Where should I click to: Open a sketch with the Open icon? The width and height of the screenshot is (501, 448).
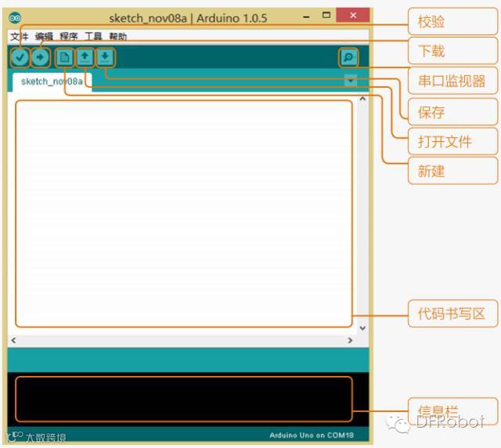[85, 57]
